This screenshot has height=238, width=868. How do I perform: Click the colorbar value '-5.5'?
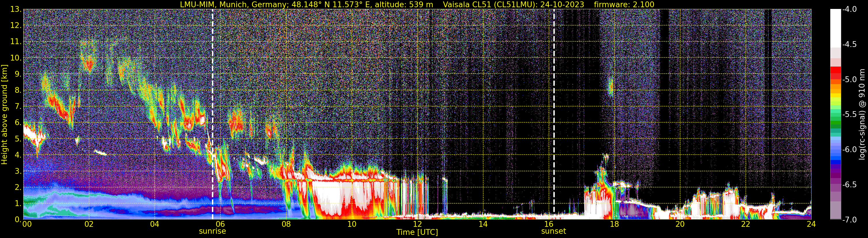pos(850,115)
